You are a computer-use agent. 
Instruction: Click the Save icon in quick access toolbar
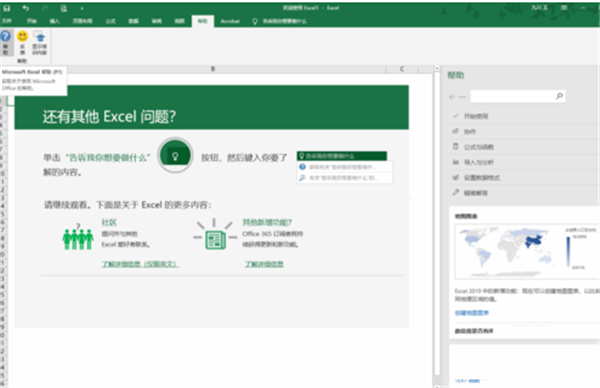click(7, 8)
